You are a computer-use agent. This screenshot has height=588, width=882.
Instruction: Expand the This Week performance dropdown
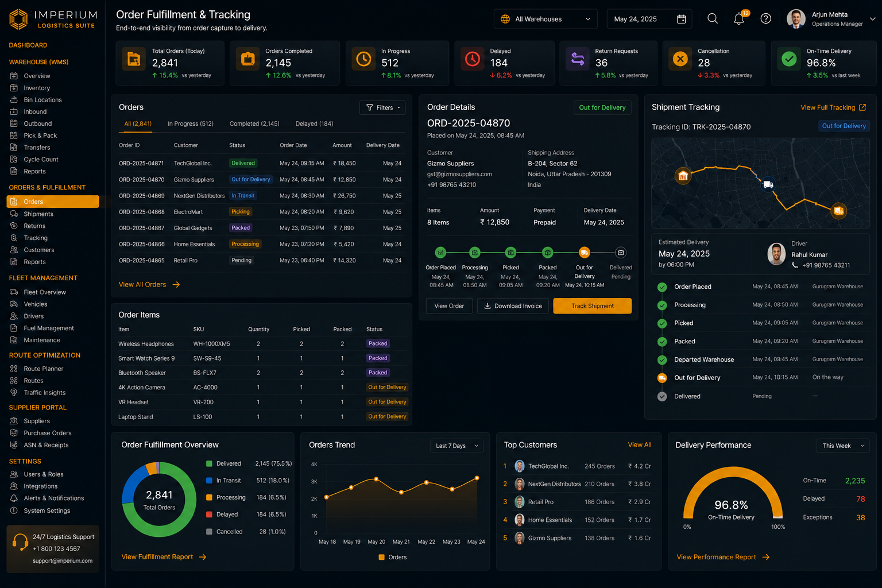click(x=843, y=446)
